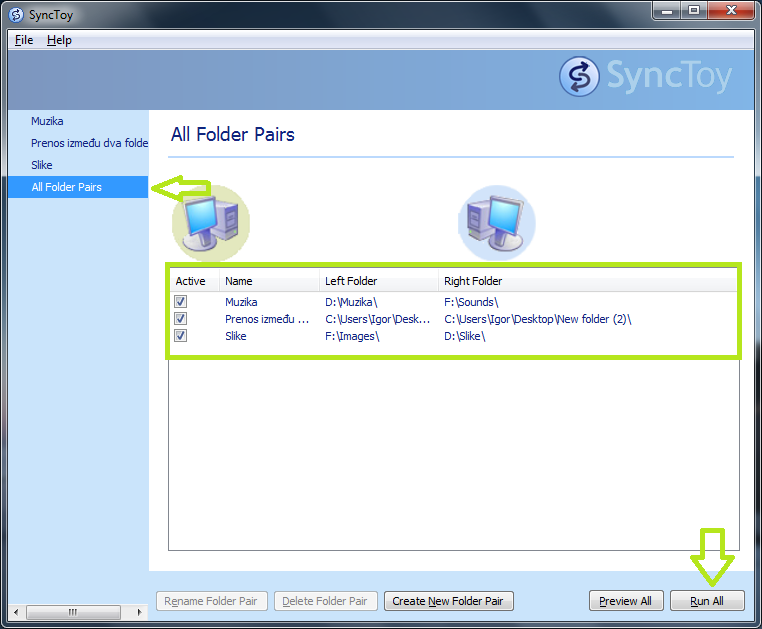The image size is (762, 629).
Task: Open the File menu
Action: [x=24, y=40]
